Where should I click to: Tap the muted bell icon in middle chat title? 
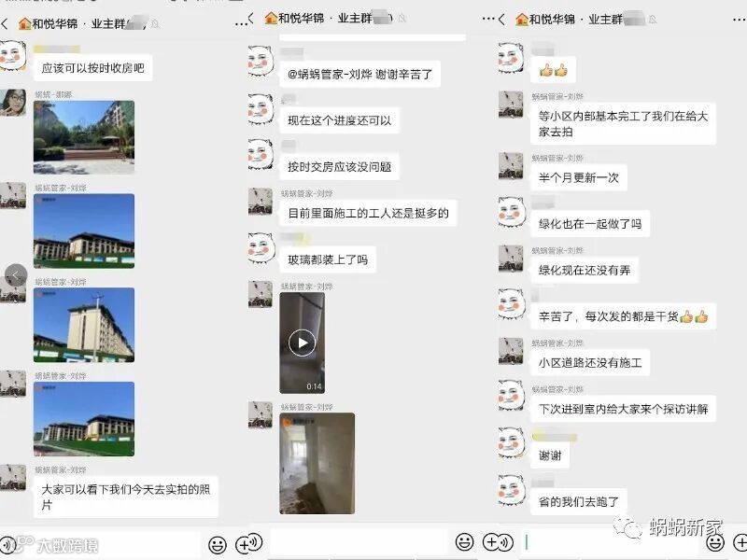click(402, 19)
